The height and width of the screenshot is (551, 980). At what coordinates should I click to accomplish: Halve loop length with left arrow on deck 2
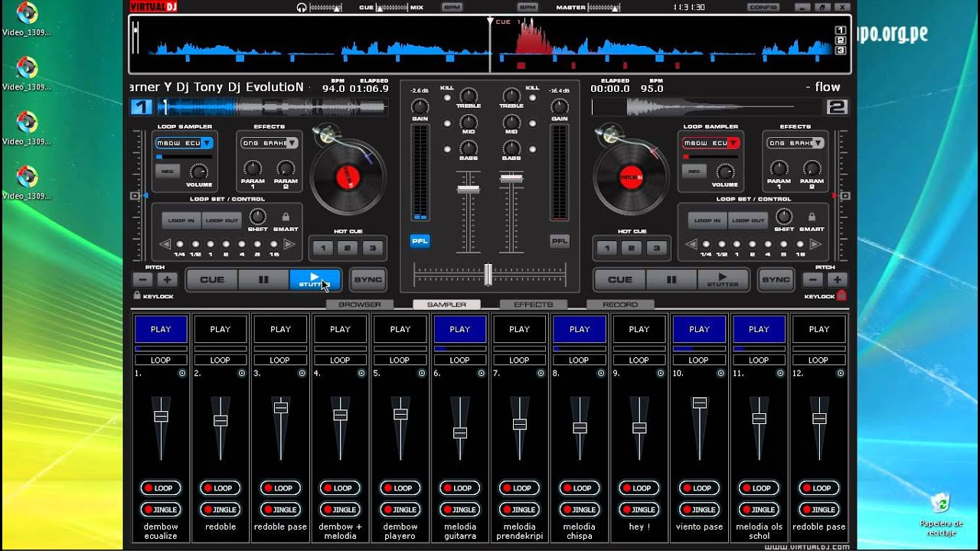click(x=691, y=245)
